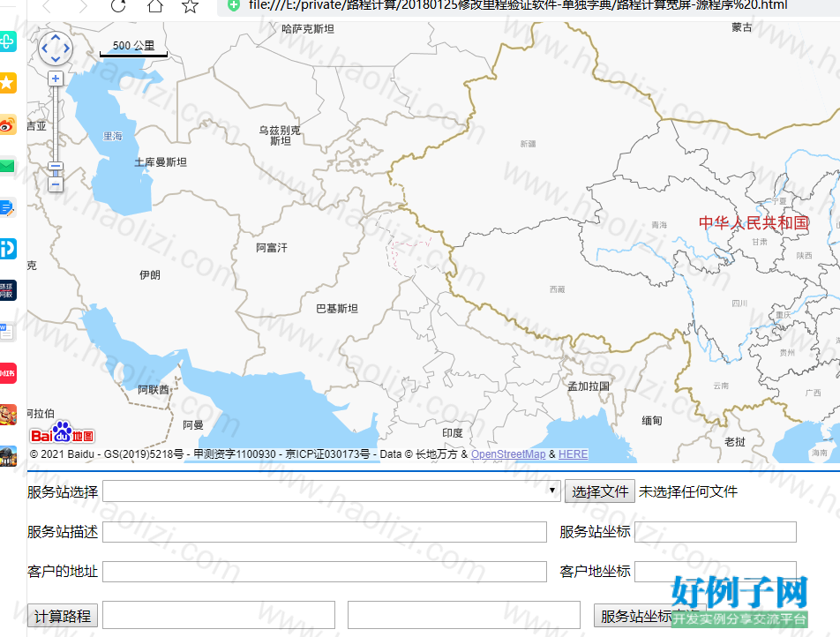This screenshot has width=840, height=637.
Task: Open the red 小红书 sidebar icon
Action: pyautogui.click(x=7, y=373)
